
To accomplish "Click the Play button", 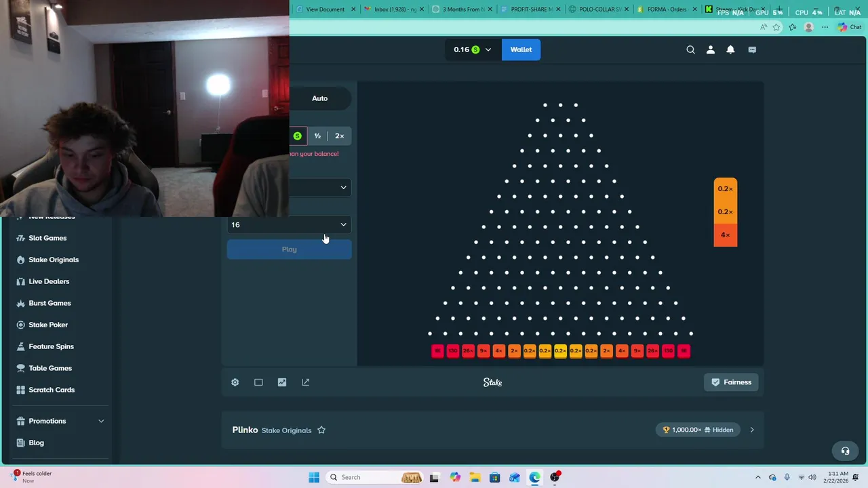I will pos(290,249).
